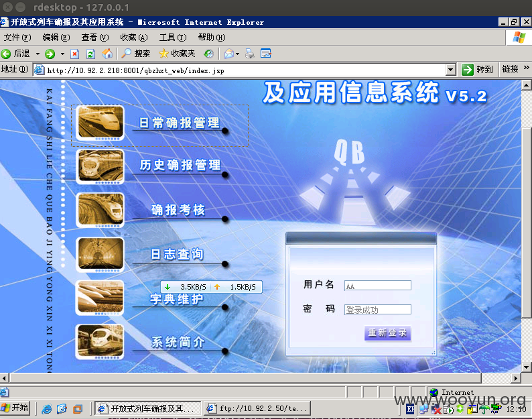Click the Print icon in toolbar
Viewport: 532px width, 419px height.
pos(250,54)
